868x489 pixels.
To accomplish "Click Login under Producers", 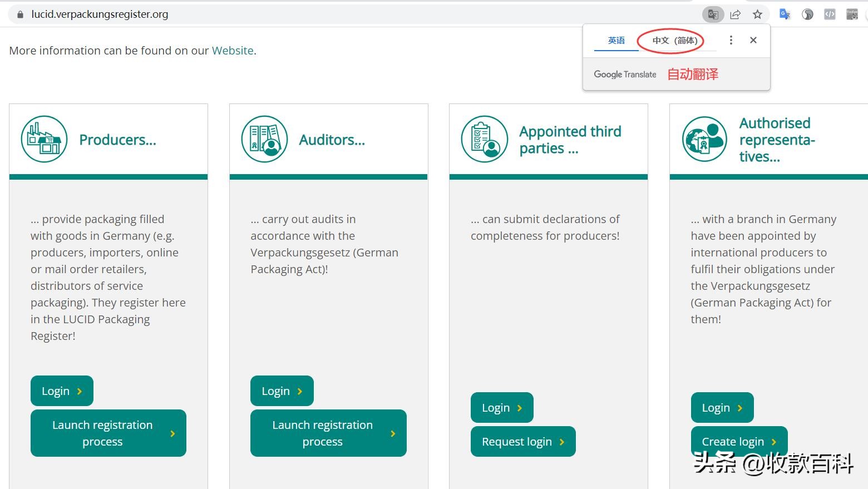I will [62, 391].
